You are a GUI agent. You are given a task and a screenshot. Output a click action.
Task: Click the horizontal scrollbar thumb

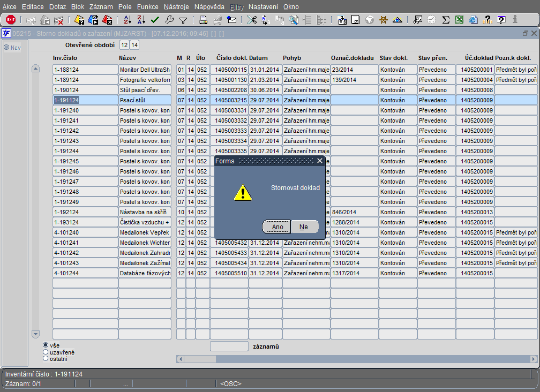(200, 359)
